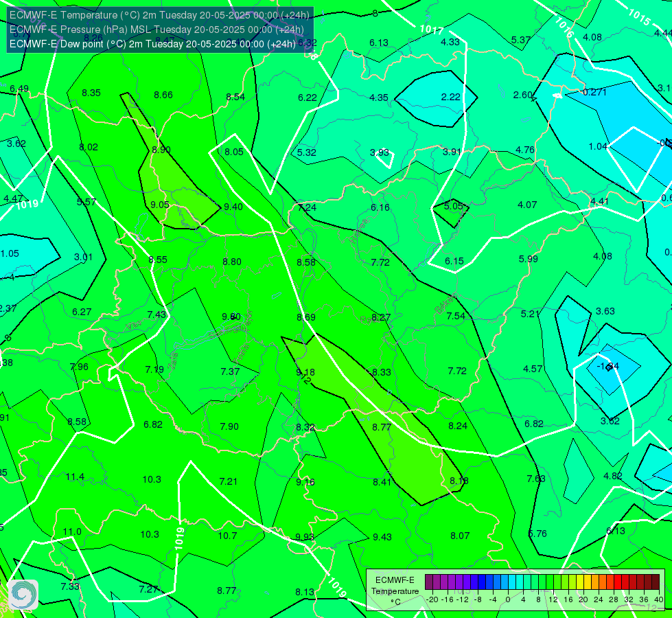672x618 pixels.
Task: Click the 5.76 value on the map
Action: point(537,534)
